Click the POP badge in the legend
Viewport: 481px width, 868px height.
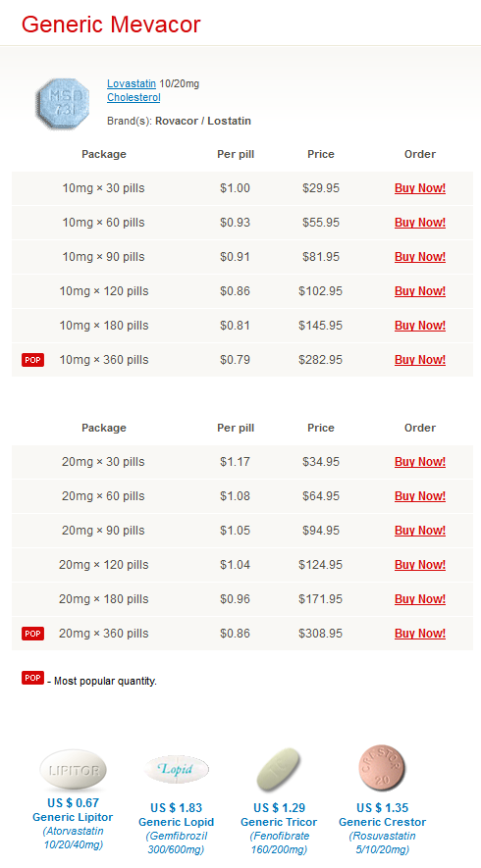tap(32, 678)
